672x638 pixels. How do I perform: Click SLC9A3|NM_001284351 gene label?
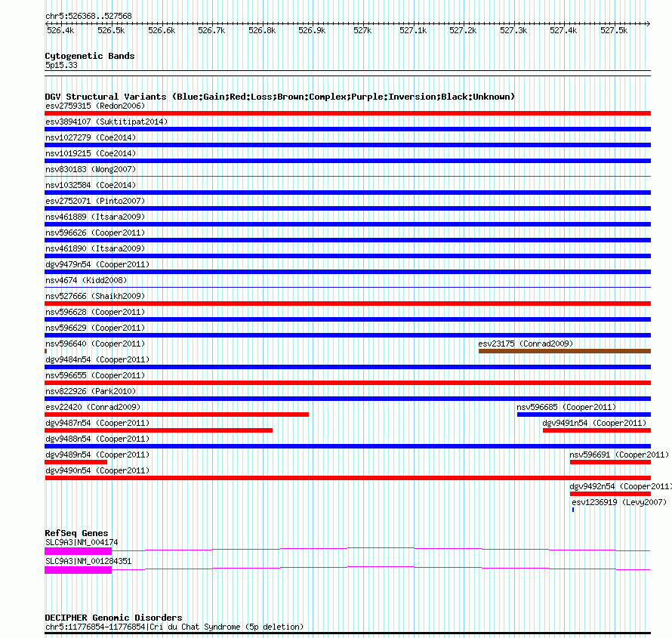[x=88, y=561]
